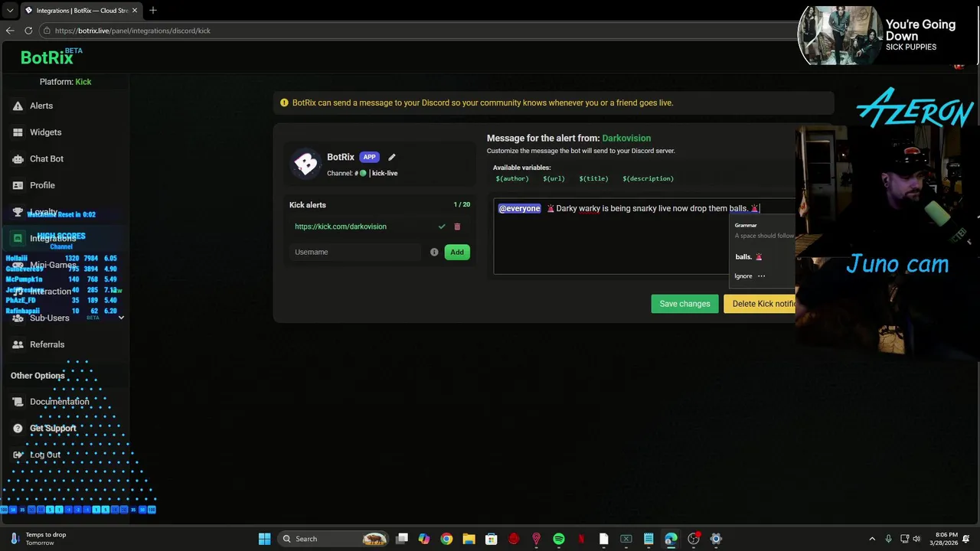The height and width of the screenshot is (551, 980).
Task: Open File Explorer from the taskbar
Action: point(469,539)
